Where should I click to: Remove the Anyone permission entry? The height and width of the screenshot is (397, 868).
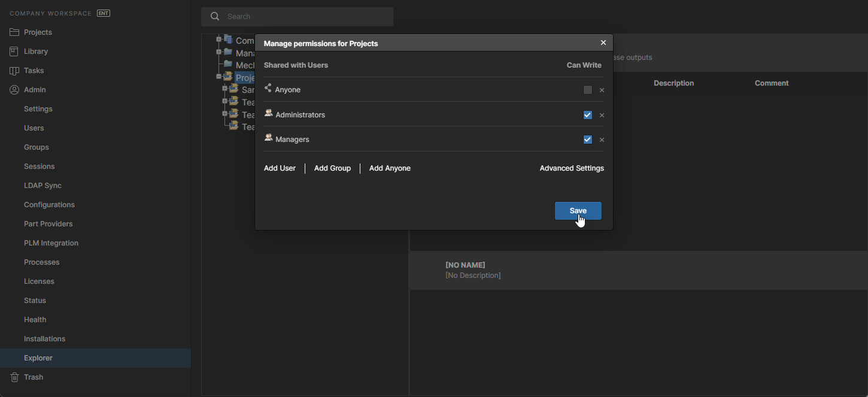(x=602, y=90)
